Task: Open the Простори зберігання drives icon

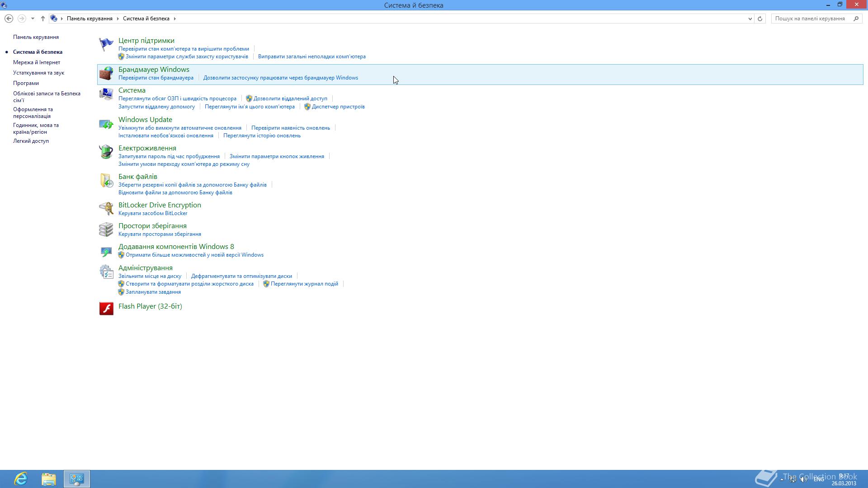Action: pyautogui.click(x=106, y=230)
